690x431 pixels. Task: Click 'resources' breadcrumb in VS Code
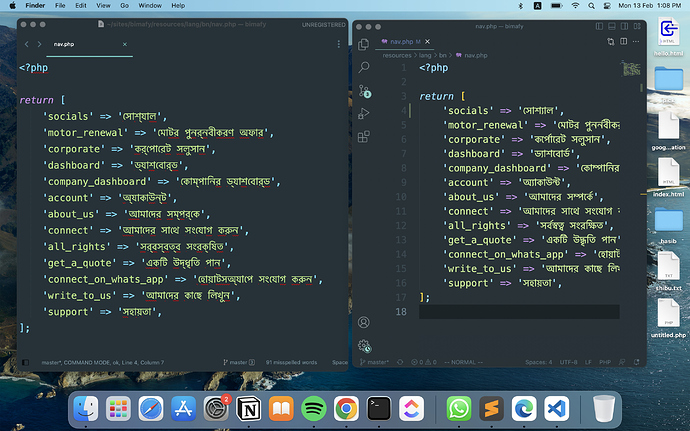(397, 55)
